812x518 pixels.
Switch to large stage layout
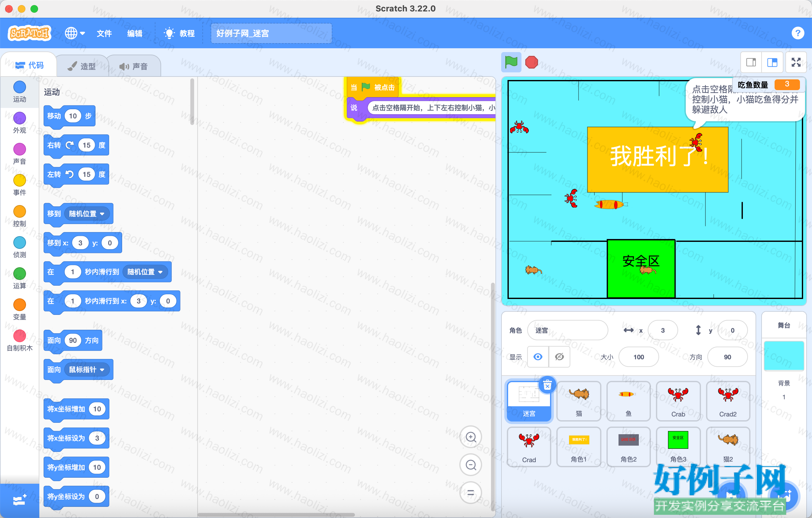coord(772,62)
